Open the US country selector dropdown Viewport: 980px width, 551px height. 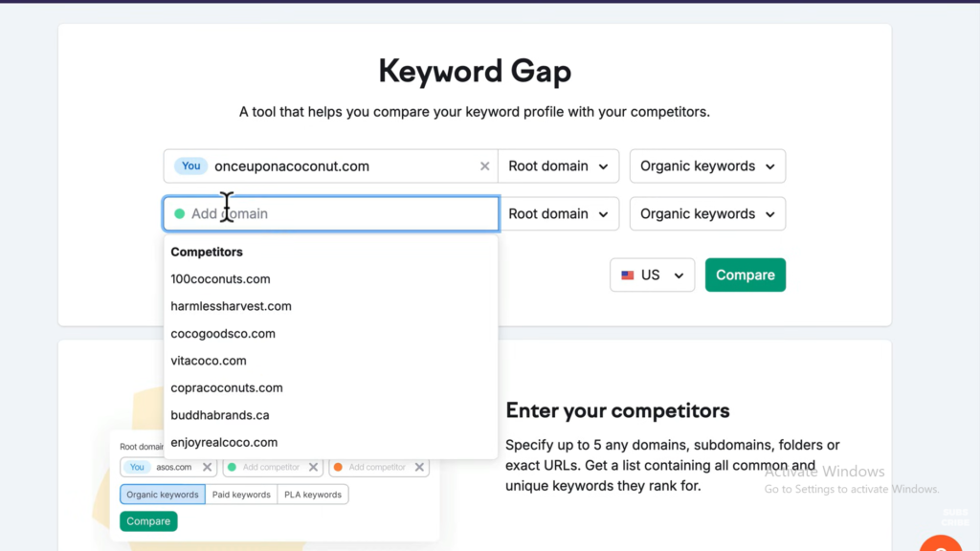(652, 275)
